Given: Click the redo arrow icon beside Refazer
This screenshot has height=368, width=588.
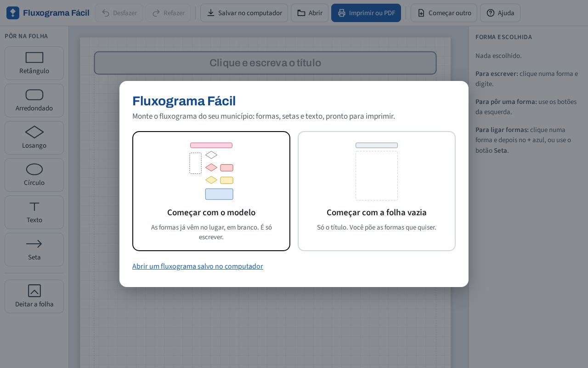Looking at the screenshot, I should pos(156,13).
